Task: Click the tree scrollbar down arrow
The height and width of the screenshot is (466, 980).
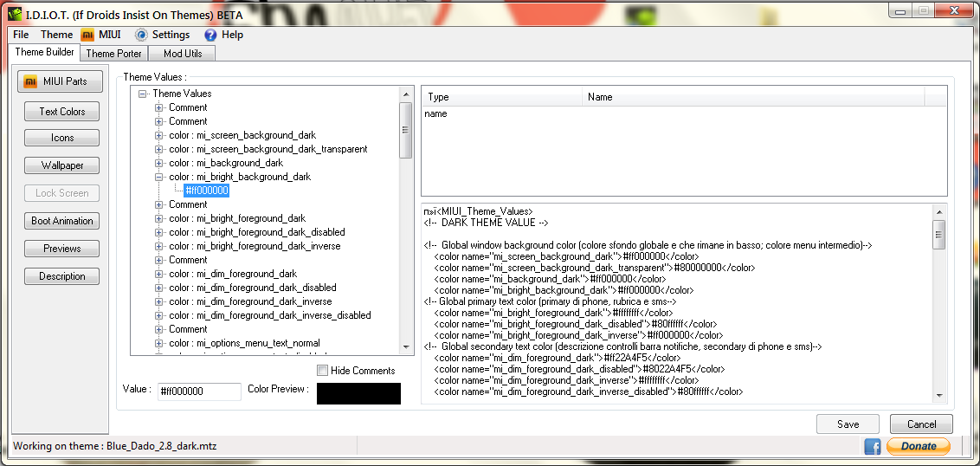Action: [406, 346]
